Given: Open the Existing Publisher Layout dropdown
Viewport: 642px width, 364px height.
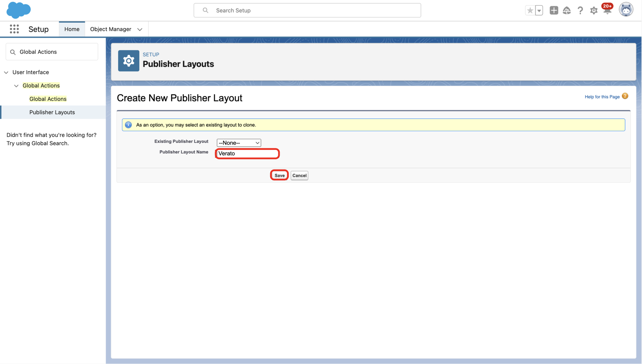Looking at the screenshot, I should coord(239,143).
